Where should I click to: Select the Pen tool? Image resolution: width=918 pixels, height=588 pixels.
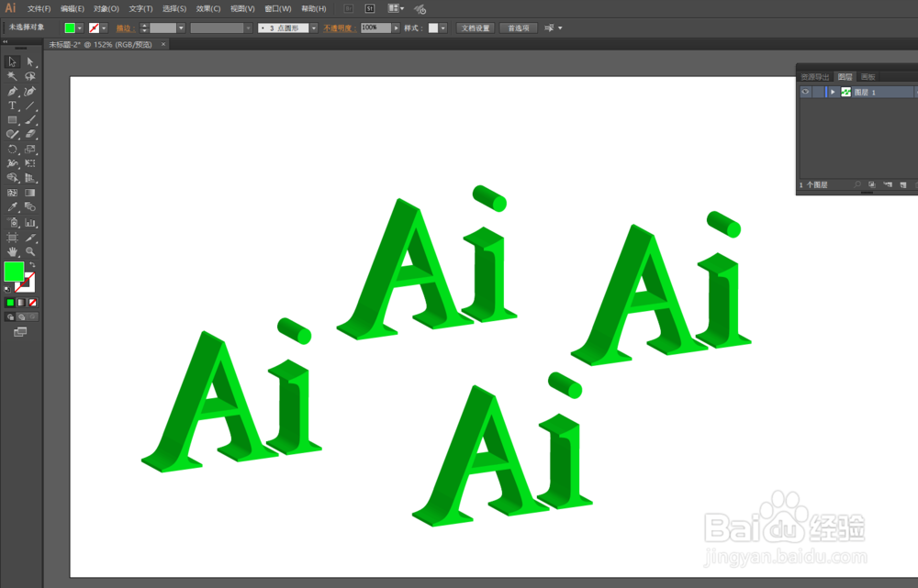[x=12, y=91]
